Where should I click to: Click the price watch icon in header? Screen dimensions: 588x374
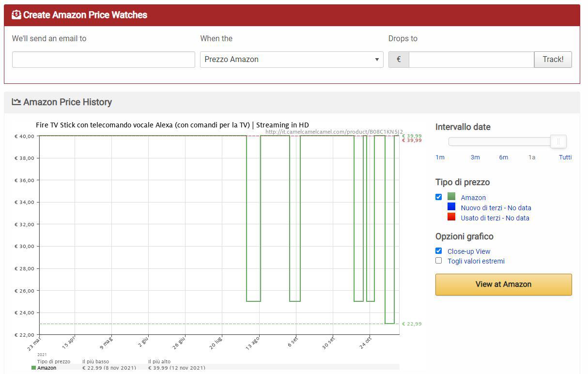coord(16,15)
